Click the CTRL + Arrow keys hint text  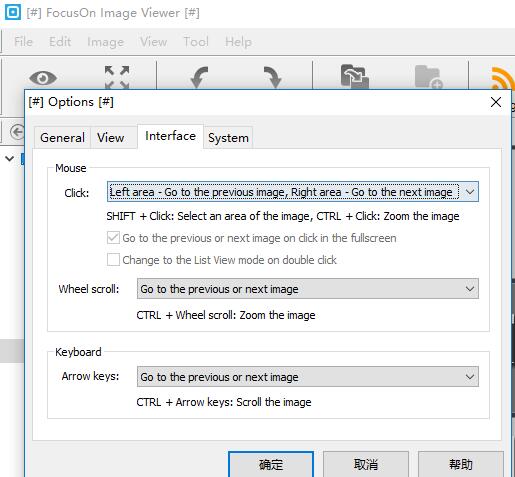pos(224,402)
